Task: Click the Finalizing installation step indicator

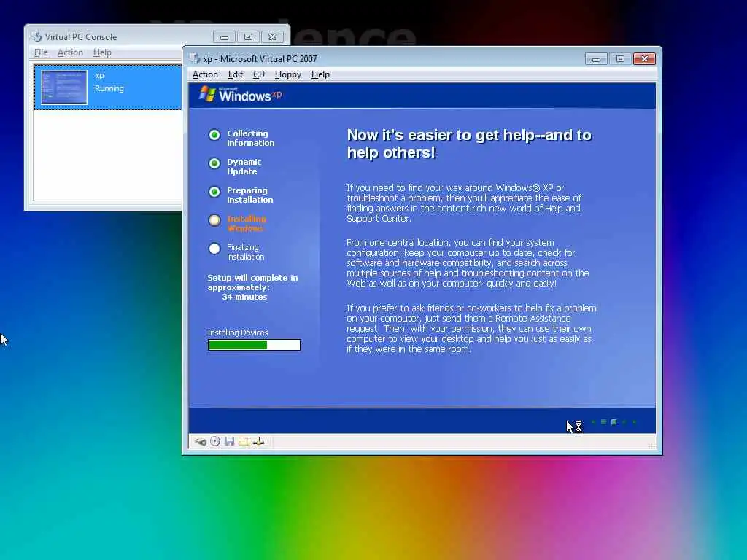Action: tap(214, 249)
